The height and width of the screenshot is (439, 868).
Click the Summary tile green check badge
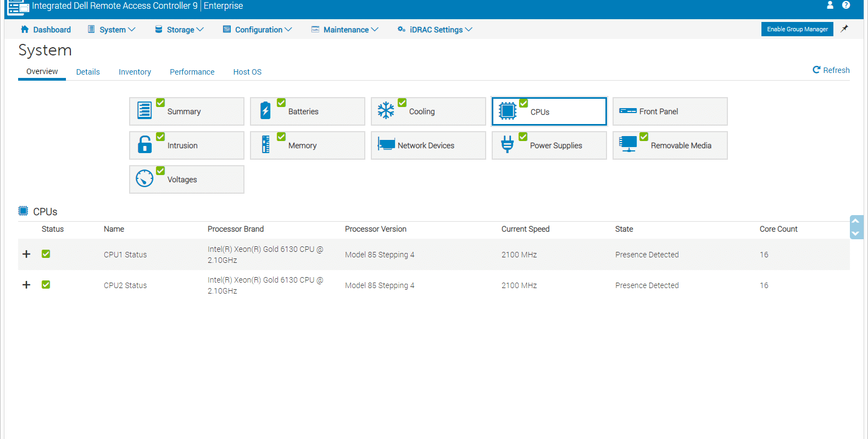tap(160, 103)
